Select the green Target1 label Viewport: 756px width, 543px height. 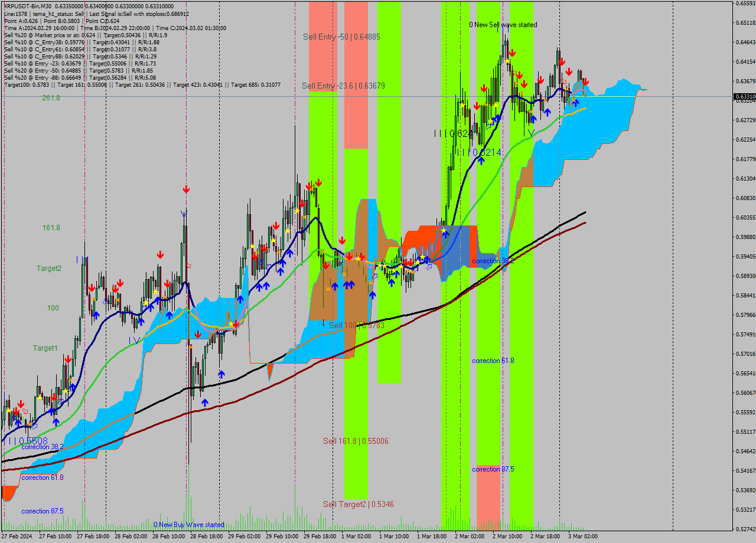[x=45, y=348]
